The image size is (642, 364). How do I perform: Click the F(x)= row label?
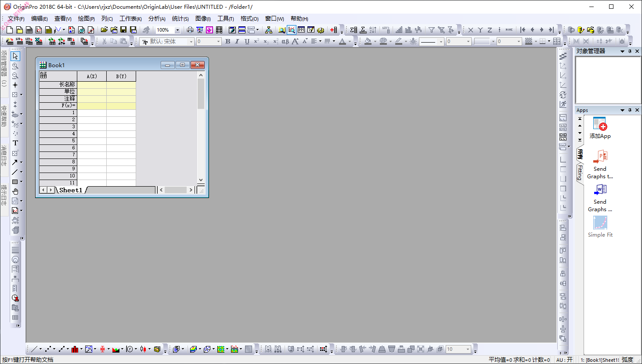tap(58, 105)
